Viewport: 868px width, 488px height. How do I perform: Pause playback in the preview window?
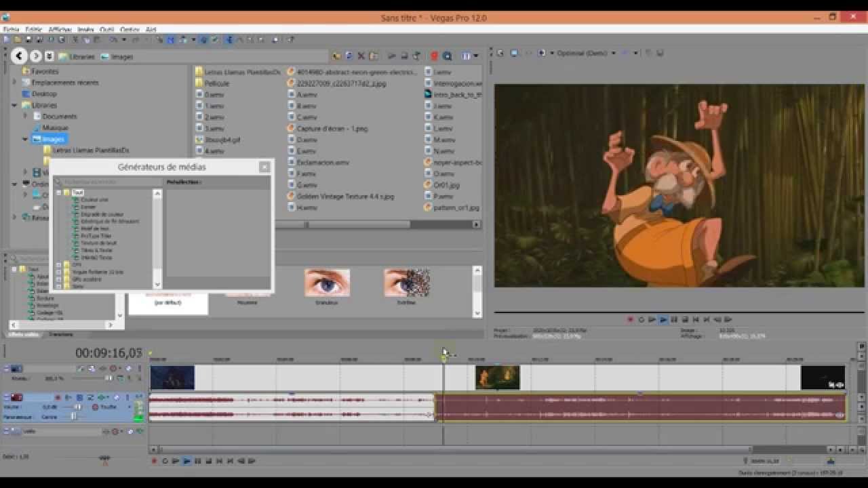coord(673,319)
